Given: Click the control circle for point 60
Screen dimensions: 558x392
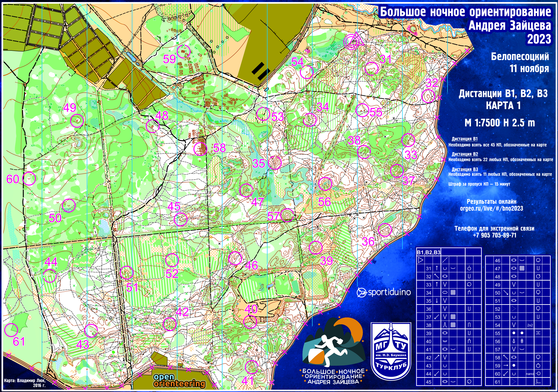Looking at the screenshot, I should (x=29, y=179).
